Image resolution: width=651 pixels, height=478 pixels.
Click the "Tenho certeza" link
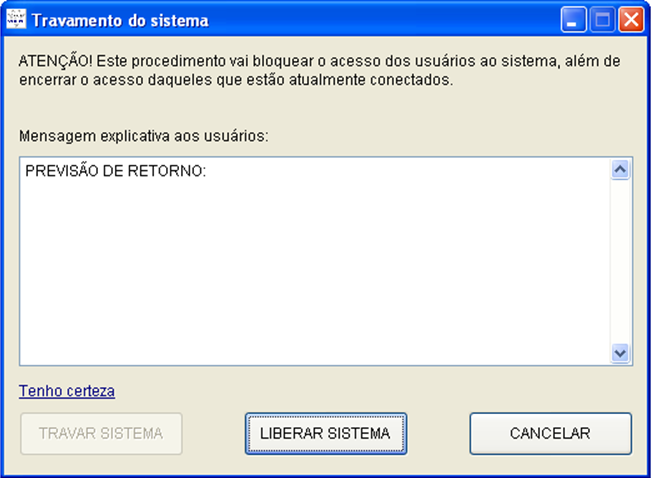click(66, 390)
